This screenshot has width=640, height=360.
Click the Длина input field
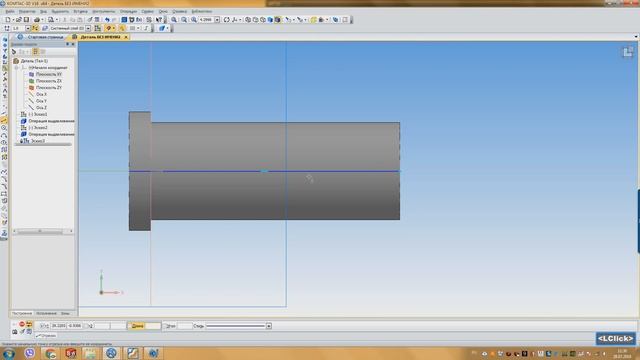pyautogui.click(x=153, y=326)
